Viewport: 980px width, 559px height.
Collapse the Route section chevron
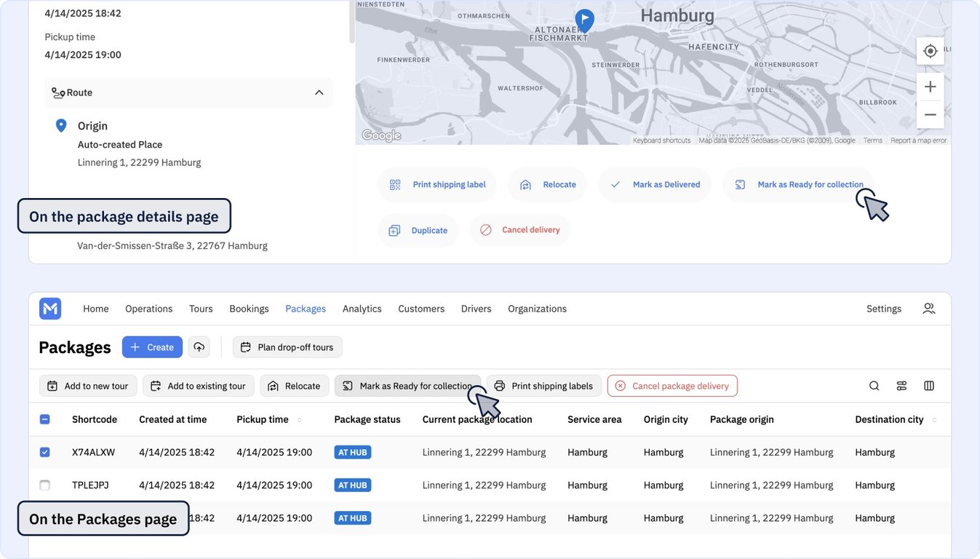click(x=319, y=92)
